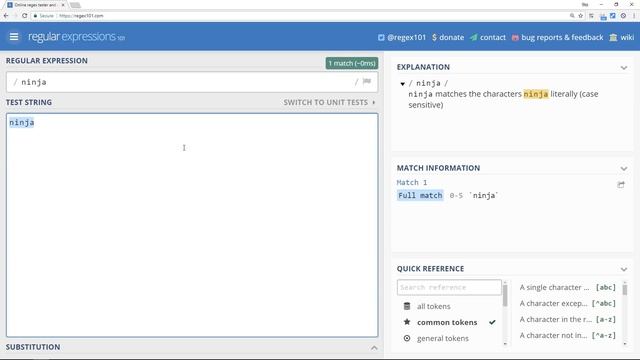Viewport: 640px width, 360px height.
Task: Click the common tokens star icon
Action: point(407,322)
